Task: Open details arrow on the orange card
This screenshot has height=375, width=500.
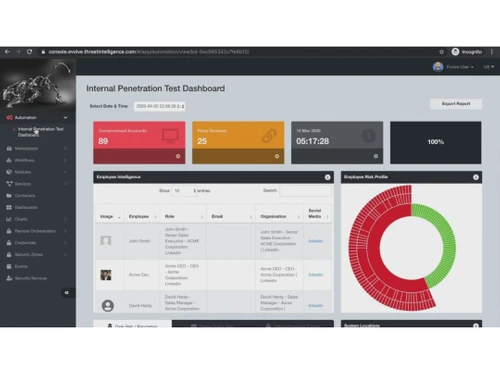Action: coord(277,156)
